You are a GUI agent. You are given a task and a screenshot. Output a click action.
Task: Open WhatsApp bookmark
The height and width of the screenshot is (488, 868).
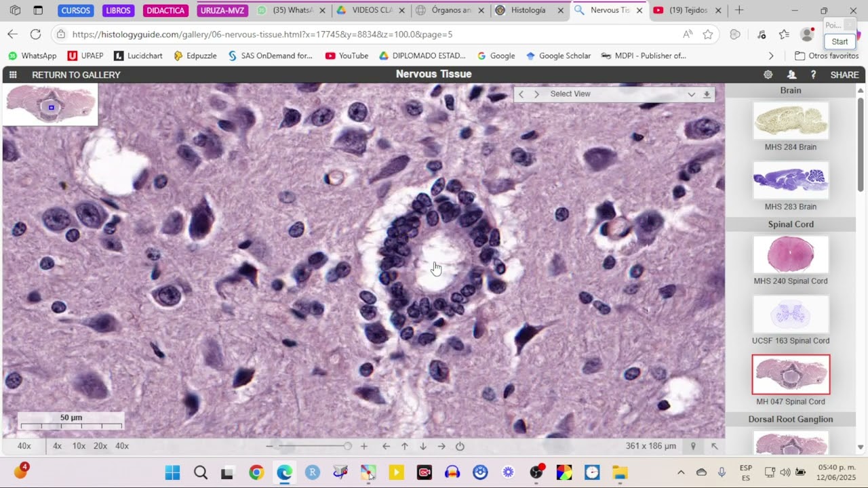point(32,56)
